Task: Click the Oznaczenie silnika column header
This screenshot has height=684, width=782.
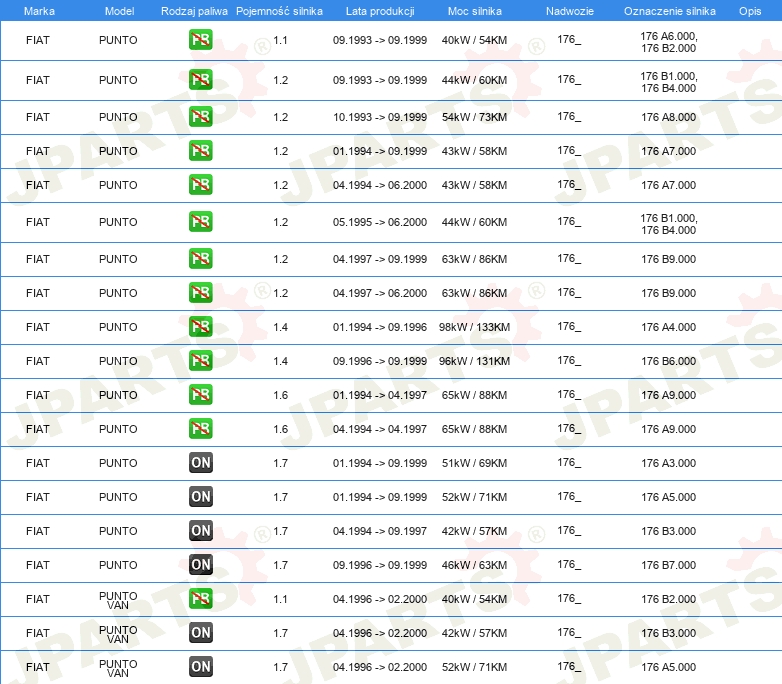Action: coord(669,11)
